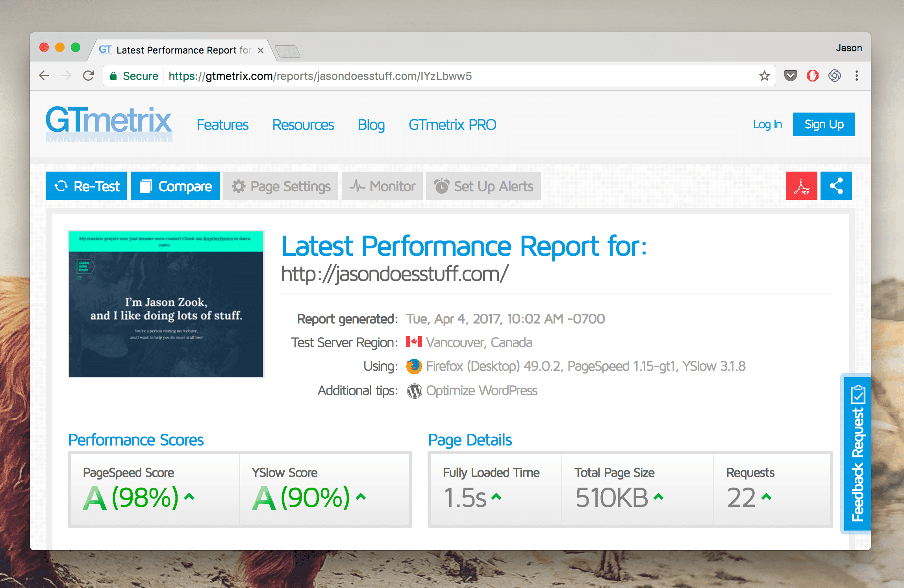Click the red ad-blocker extension icon
This screenshot has height=588, width=904.
812,76
